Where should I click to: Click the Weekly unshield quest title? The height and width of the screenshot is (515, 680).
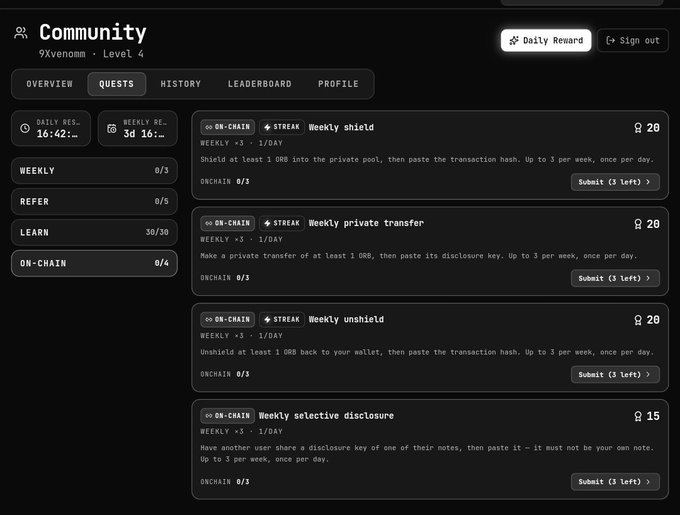click(x=346, y=319)
